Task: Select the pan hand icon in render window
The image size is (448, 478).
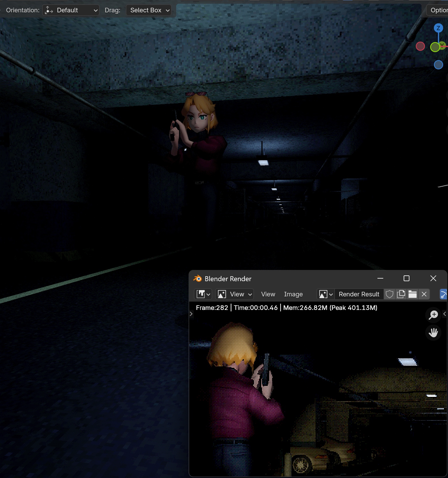Action: (x=433, y=333)
